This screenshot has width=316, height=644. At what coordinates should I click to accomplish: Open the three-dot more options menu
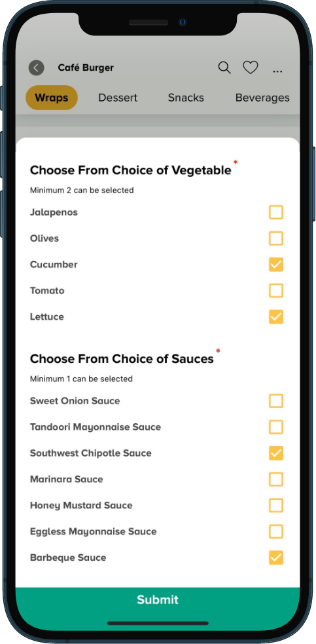coord(277,71)
